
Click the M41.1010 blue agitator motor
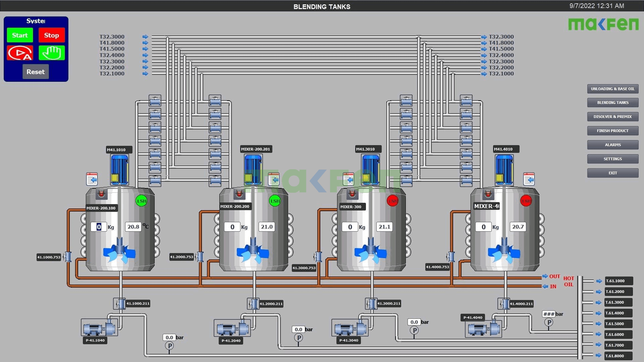119,170
